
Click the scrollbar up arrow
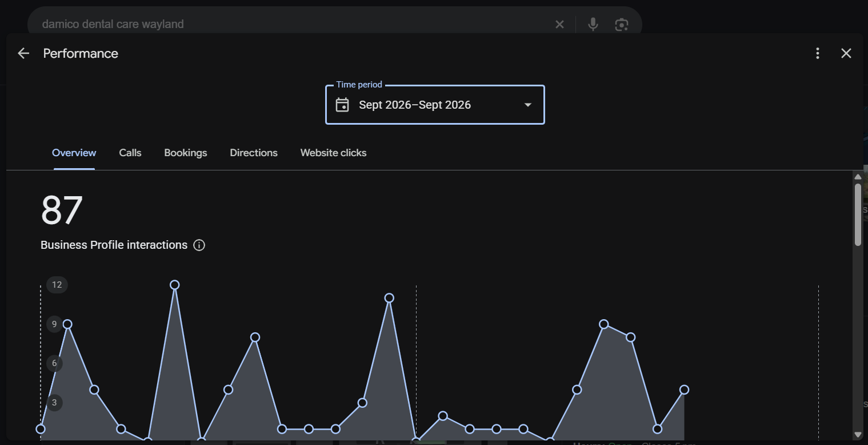tap(858, 176)
